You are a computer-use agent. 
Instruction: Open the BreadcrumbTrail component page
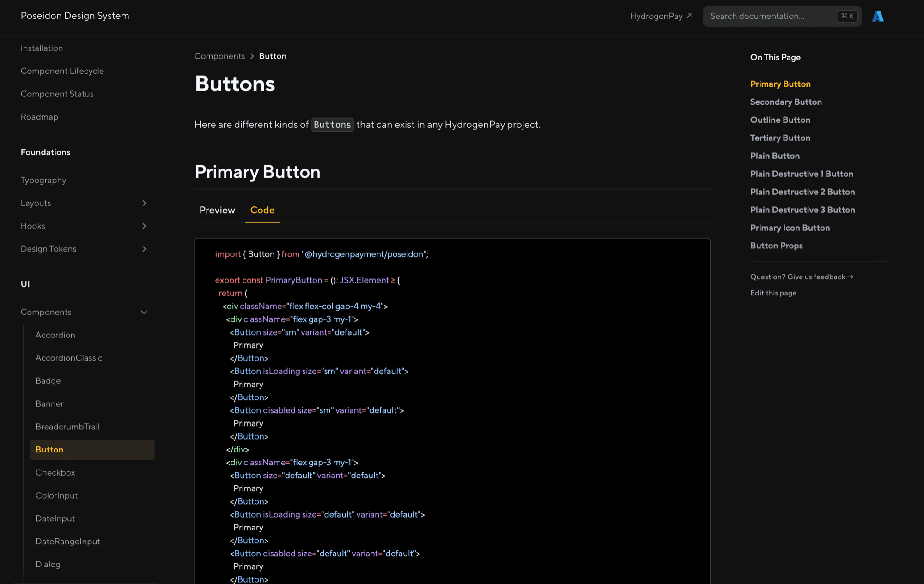(67, 427)
